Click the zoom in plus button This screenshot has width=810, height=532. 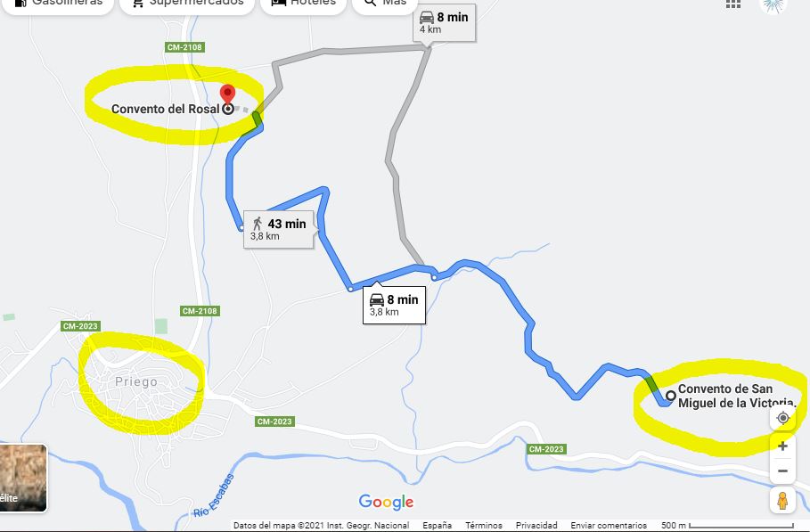[782, 446]
